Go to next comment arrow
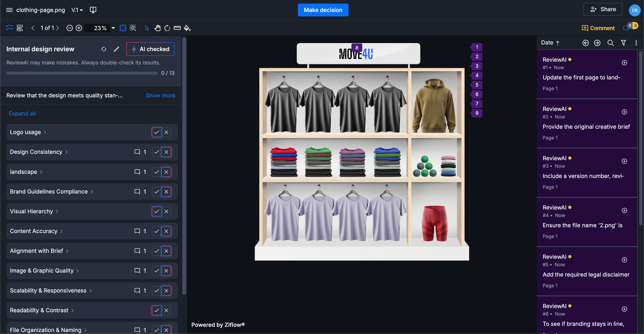The height and width of the screenshot is (334, 644). [x=597, y=43]
